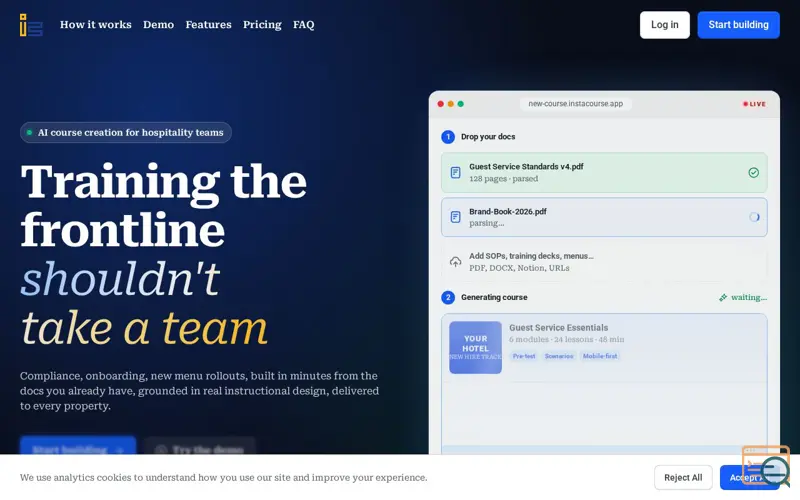Click the Mobile-first tag
The height and width of the screenshot is (500, 800).
pyautogui.click(x=600, y=356)
